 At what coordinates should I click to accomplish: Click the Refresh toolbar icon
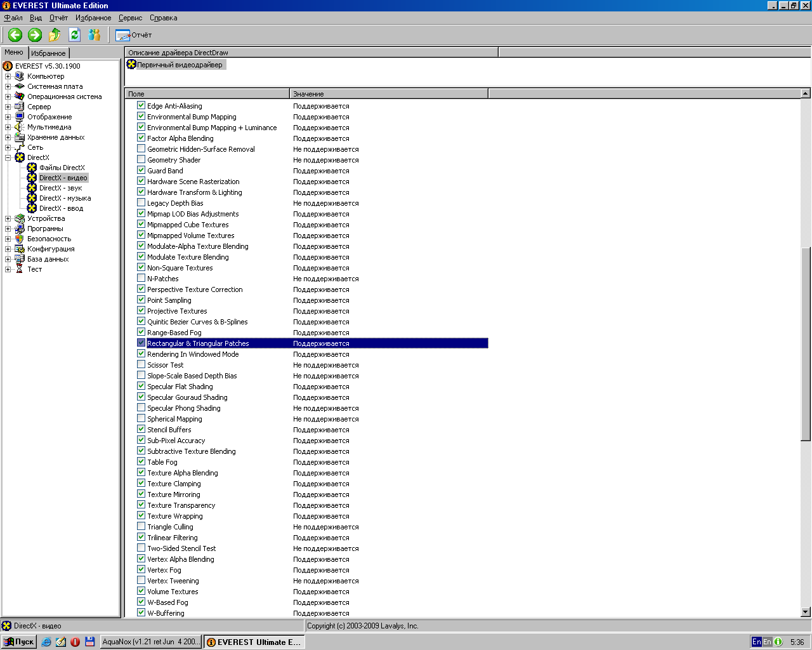tap(74, 35)
